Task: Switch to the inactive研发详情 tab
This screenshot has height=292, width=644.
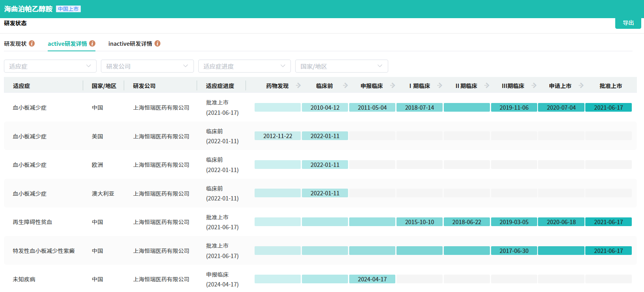Action: [130, 44]
